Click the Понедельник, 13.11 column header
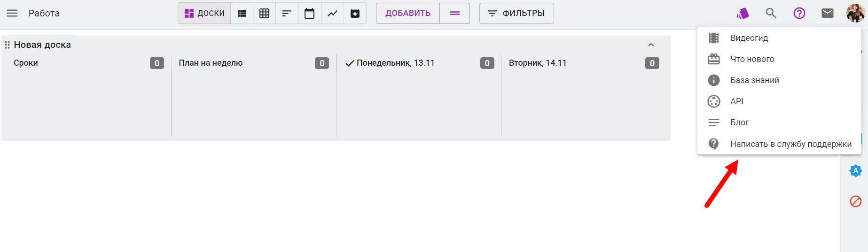The width and height of the screenshot is (868, 252). (x=395, y=63)
